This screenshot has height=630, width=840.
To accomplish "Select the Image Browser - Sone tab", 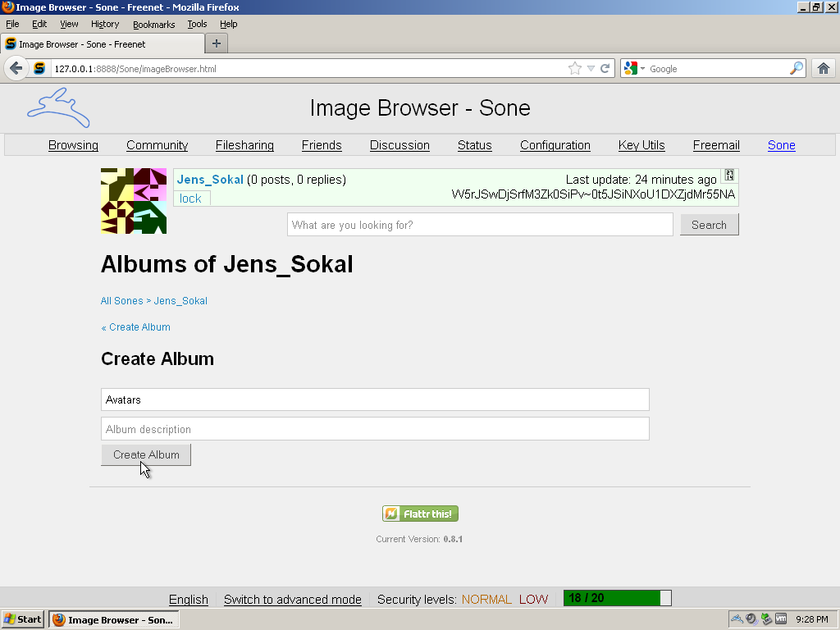I will click(103, 44).
